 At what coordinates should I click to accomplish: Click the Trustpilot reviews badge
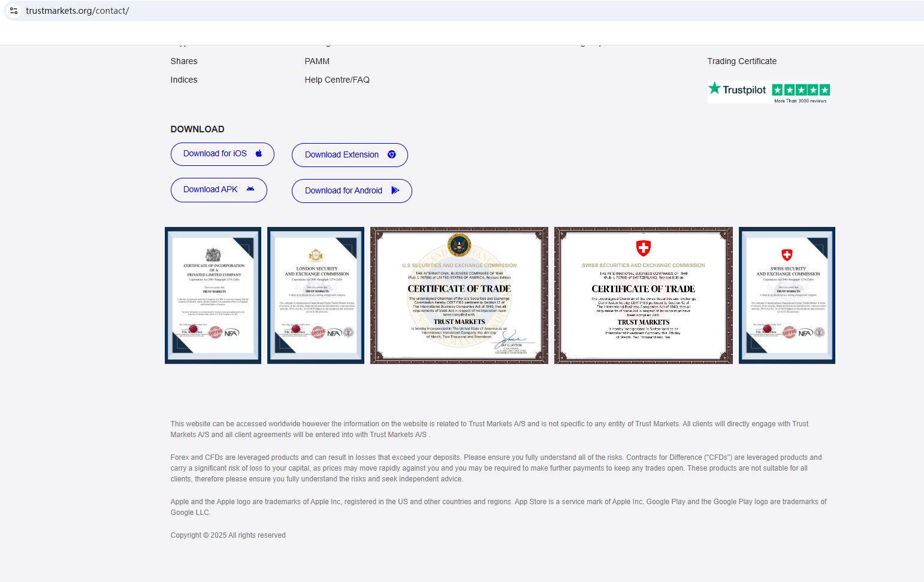[769, 92]
